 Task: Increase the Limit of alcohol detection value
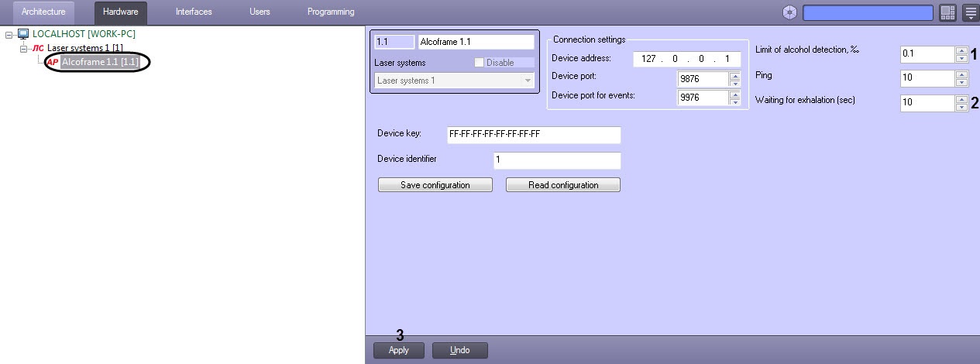coord(962,50)
